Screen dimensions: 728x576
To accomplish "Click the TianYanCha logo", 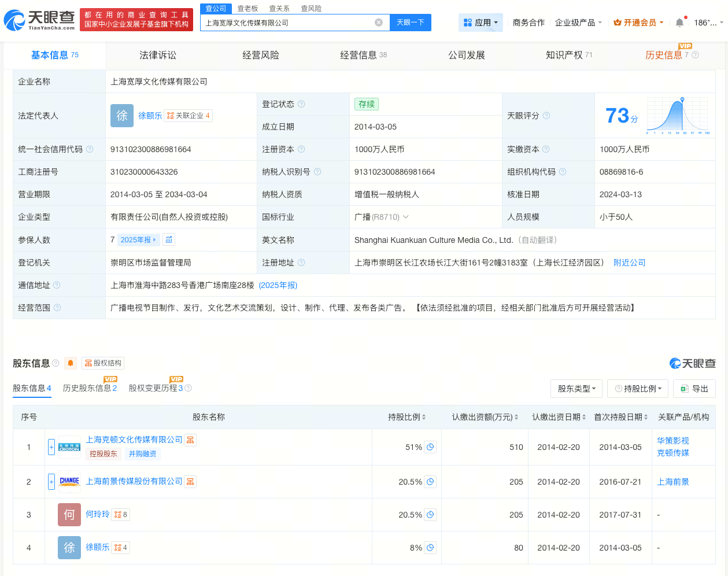I will click(x=39, y=20).
